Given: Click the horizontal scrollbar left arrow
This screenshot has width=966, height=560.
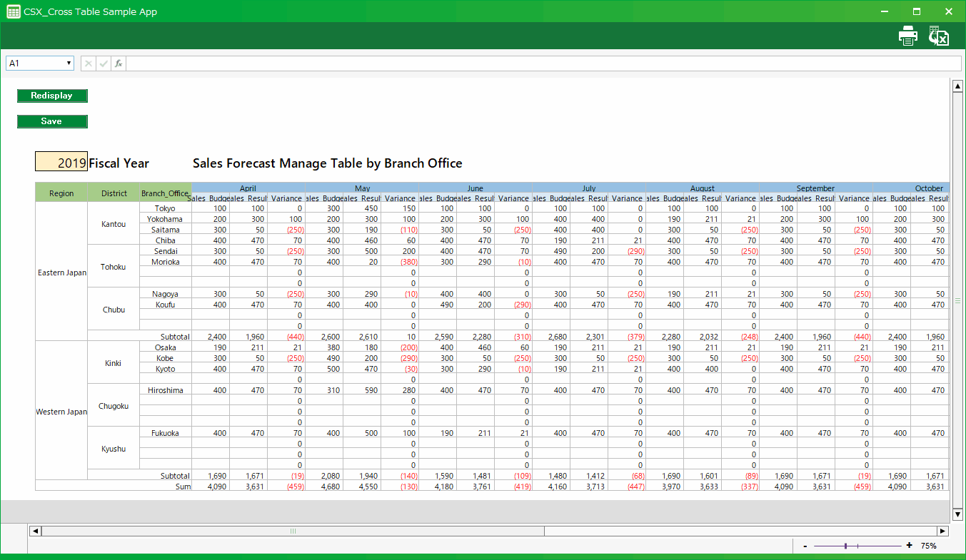Looking at the screenshot, I should coord(34,531).
